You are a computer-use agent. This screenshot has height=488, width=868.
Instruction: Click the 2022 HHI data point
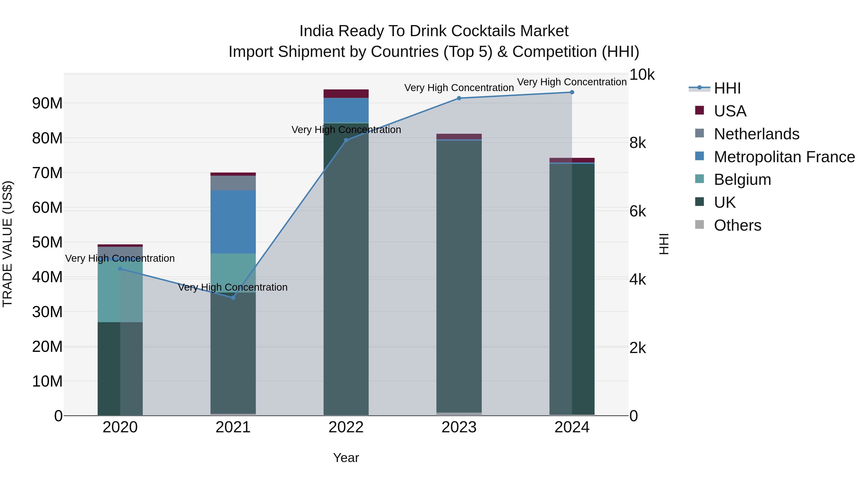point(346,140)
